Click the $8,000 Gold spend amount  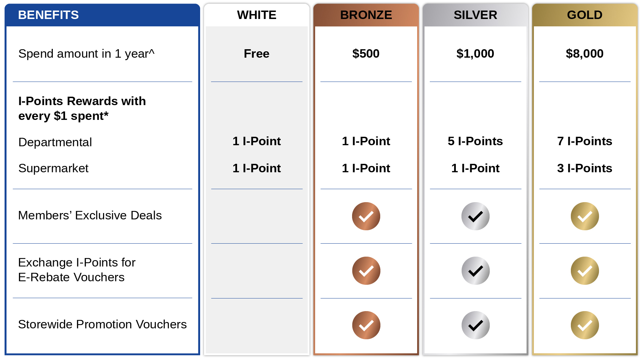tap(585, 53)
